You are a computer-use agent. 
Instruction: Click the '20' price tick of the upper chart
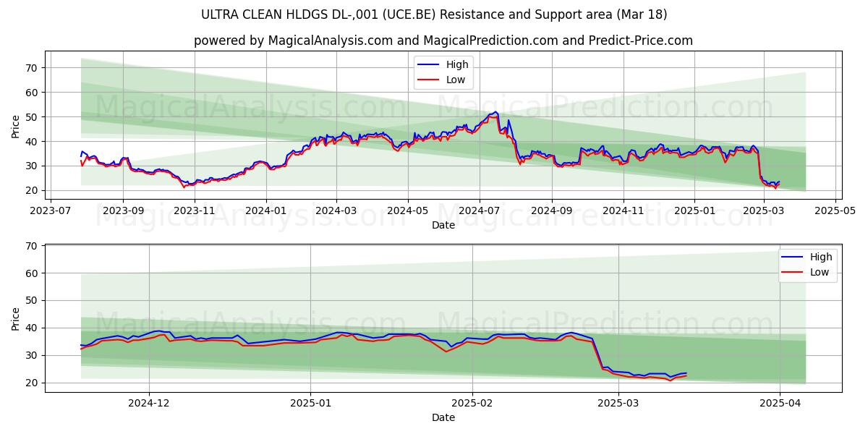pos(33,191)
